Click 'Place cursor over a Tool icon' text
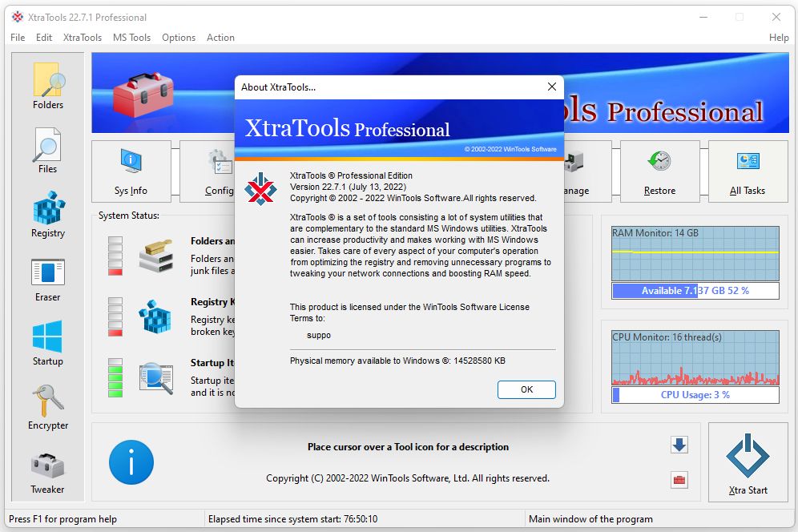Screen dimensions: 798x532 [x=408, y=447]
